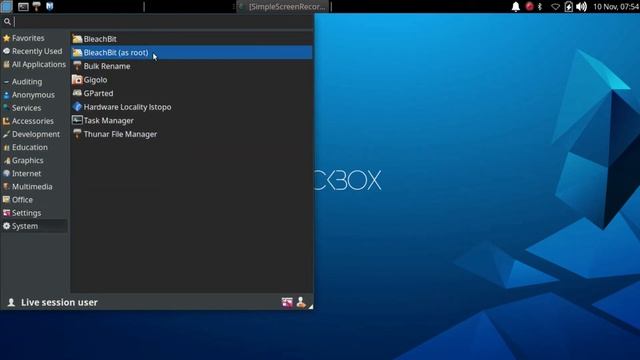Click the Live session user name
The width and height of the screenshot is (640, 360).
59,302
